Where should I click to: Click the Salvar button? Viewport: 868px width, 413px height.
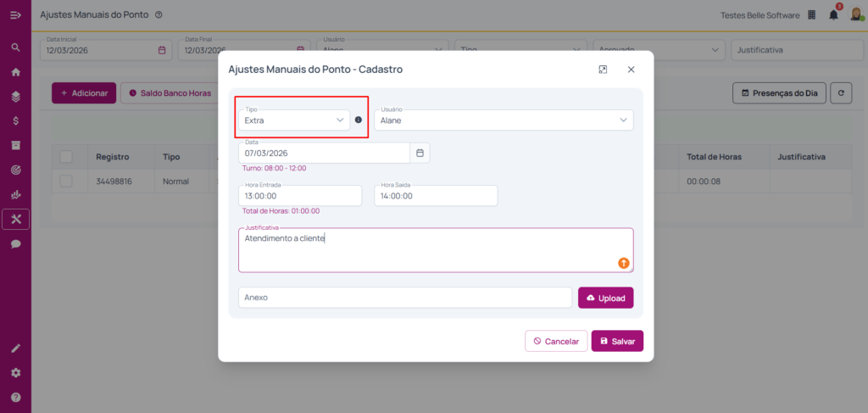click(617, 341)
